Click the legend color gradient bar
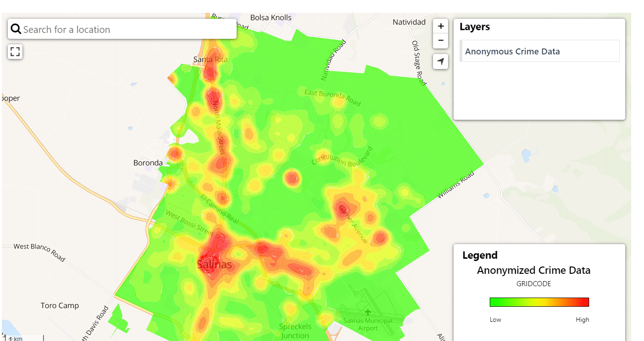This screenshot has height=341, width=644. 539,302
